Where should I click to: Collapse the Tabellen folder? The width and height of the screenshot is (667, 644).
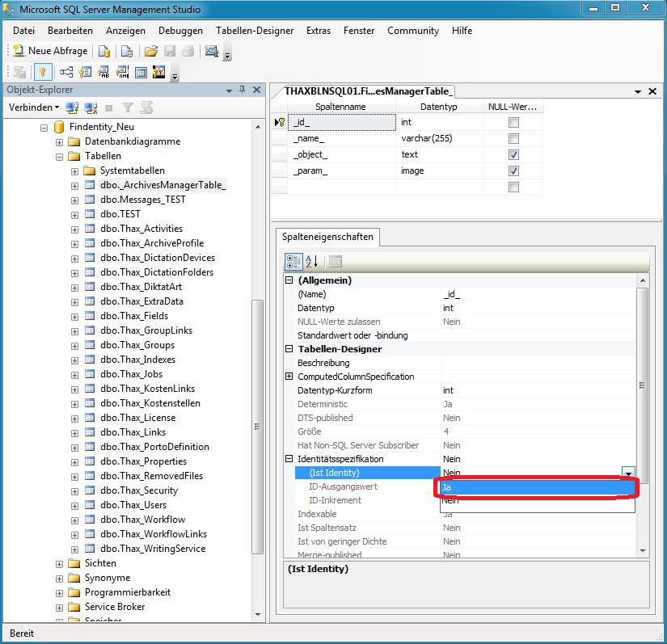[59, 157]
